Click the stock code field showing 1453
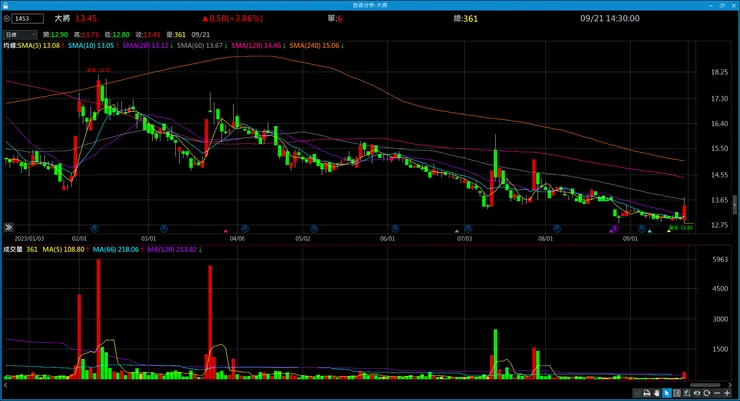 click(28, 18)
